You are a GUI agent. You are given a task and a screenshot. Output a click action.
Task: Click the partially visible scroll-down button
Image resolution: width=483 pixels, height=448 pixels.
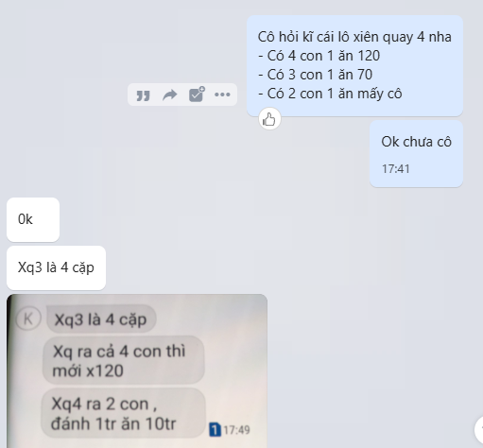tap(479, 428)
